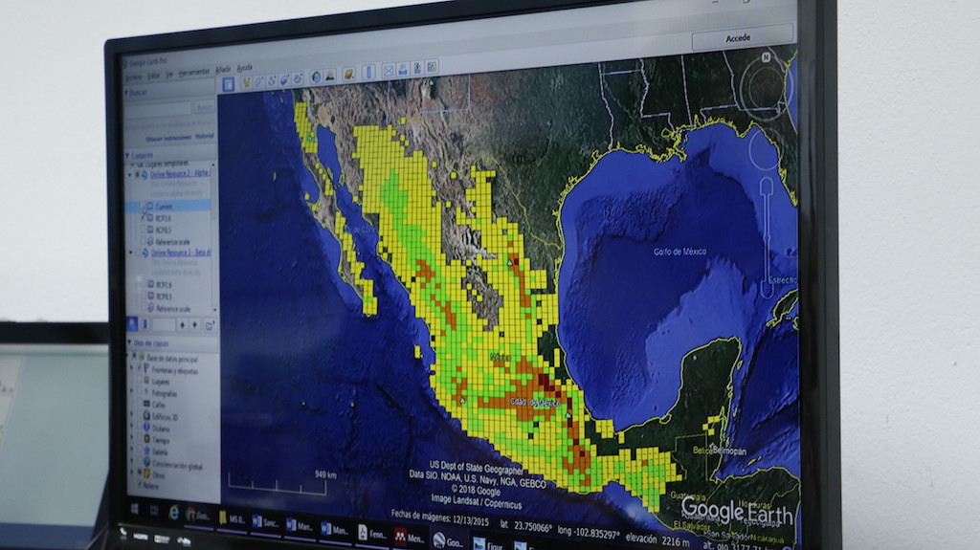Image resolution: width=980 pixels, height=550 pixels.
Task: Open the Online Resource 2 - Alpha link
Action: point(180,174)
